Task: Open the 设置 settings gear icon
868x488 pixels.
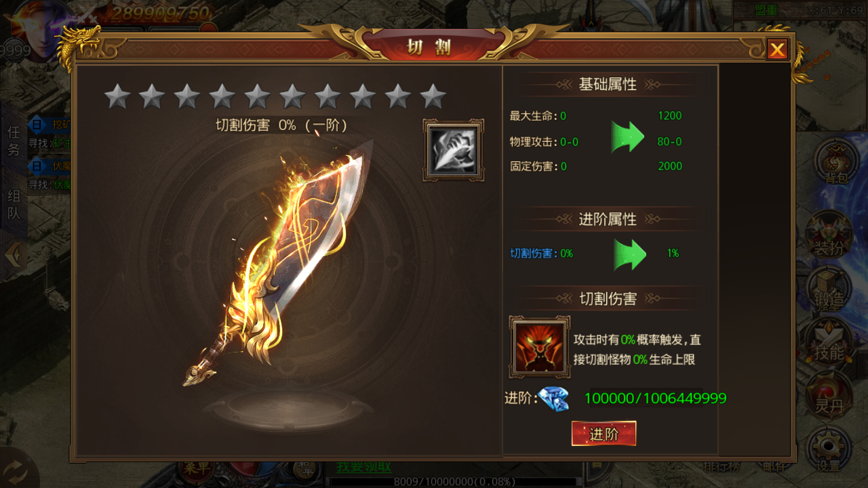Action: pos(829,449)
